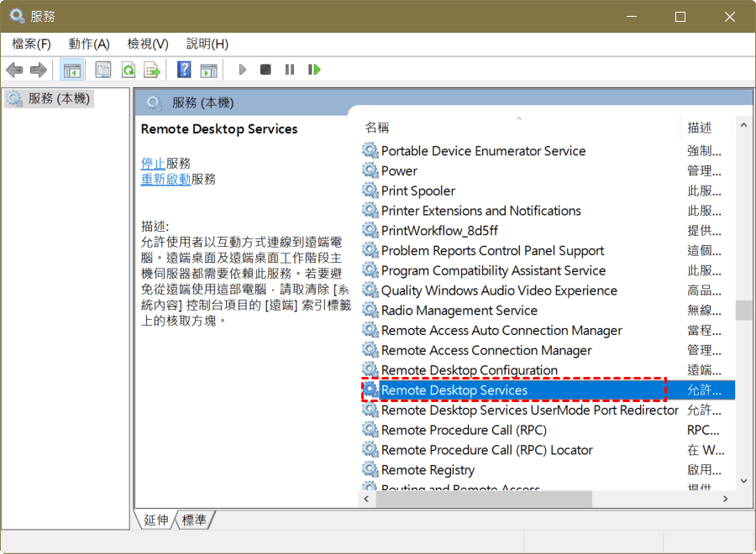Image resolution: width=756 pixels, height=554 pixels.
Task: Select the Radio Management Service name
Action: [x=459, y=311]
